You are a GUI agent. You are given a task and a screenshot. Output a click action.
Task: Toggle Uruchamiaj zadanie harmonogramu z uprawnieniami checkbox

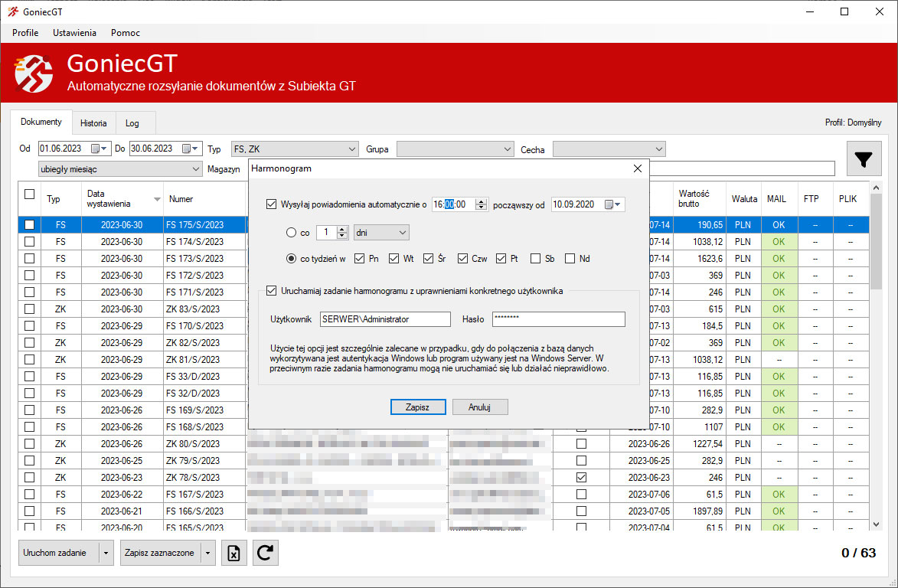[x=272, y=290]
